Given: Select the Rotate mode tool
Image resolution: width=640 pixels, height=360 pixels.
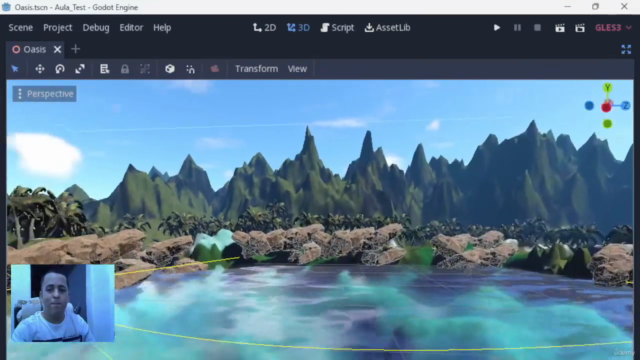Looking at the screenshot, I should coord(60,69).
